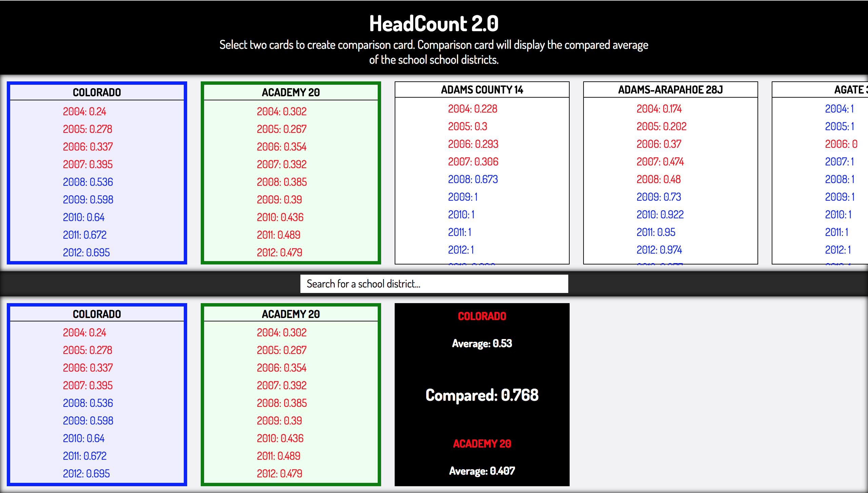This screenshot has width=868, height=493.
Task: Click the search school district field
Action: pyautogui.click(x=434, y=284)
